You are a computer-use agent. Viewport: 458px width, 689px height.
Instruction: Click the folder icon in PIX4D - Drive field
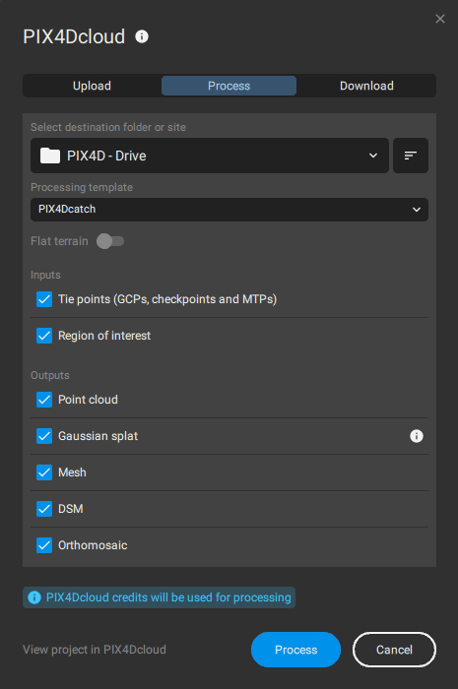pyautogui.click(x=50, y=156)
